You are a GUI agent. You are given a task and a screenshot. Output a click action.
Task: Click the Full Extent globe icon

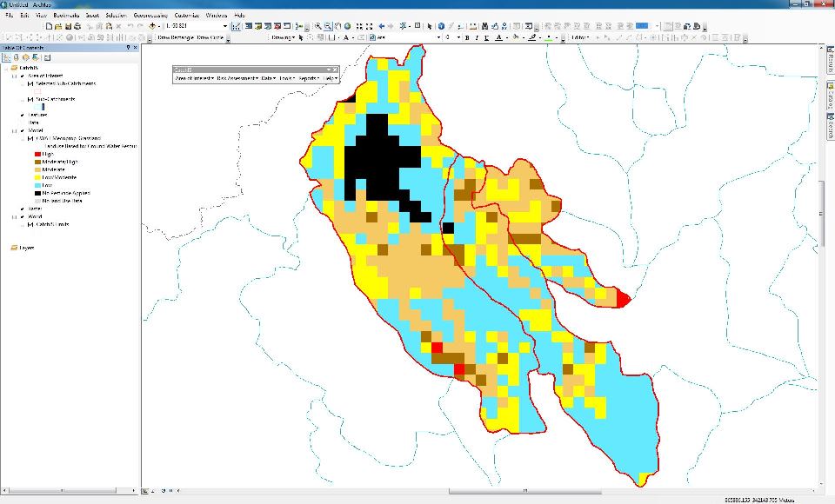(347, 25)
